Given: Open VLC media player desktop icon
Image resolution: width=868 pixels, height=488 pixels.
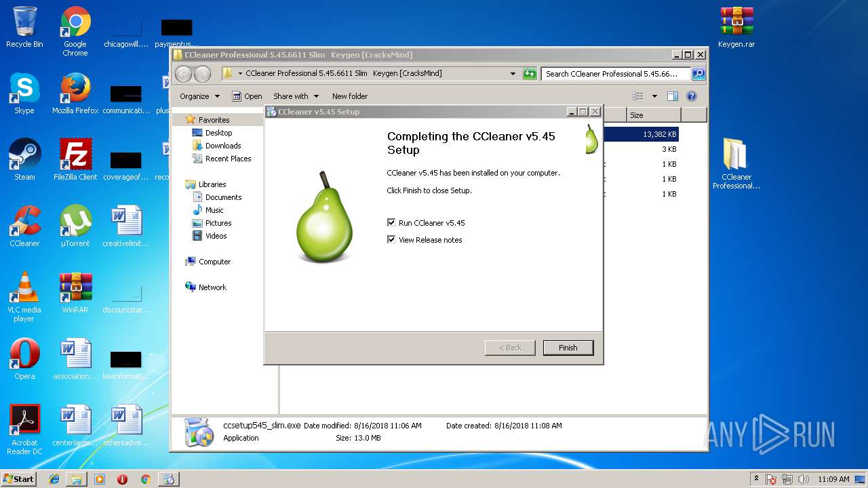Looking at the screenshot, I should (x=24, y=298).
